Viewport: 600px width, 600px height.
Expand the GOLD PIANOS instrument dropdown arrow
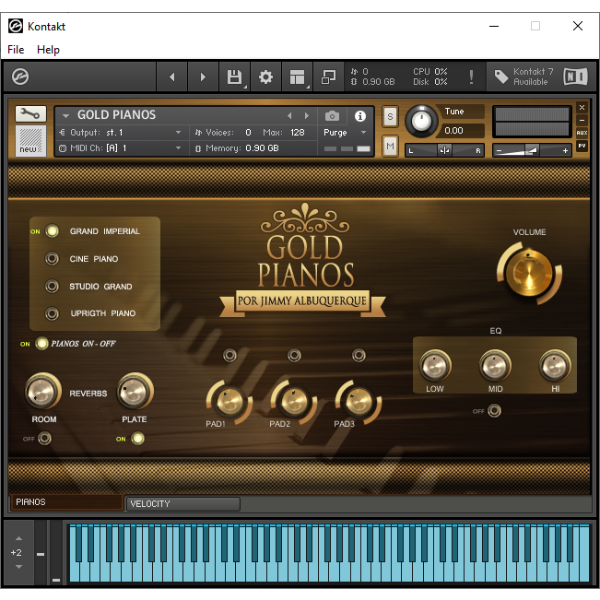[65, 115]
